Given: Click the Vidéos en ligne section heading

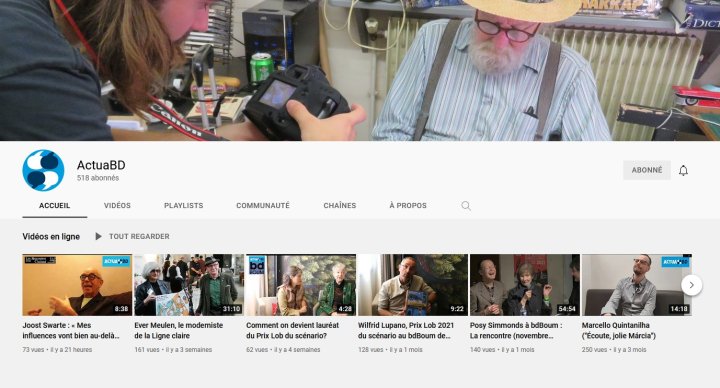Looking at the screenshot, I should 51,236.
